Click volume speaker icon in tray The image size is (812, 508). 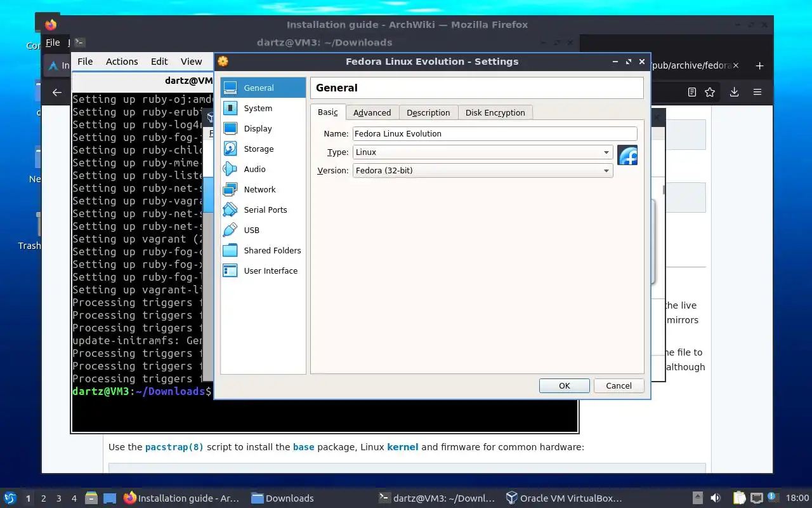pyautogui.click(x=715, y=498)
